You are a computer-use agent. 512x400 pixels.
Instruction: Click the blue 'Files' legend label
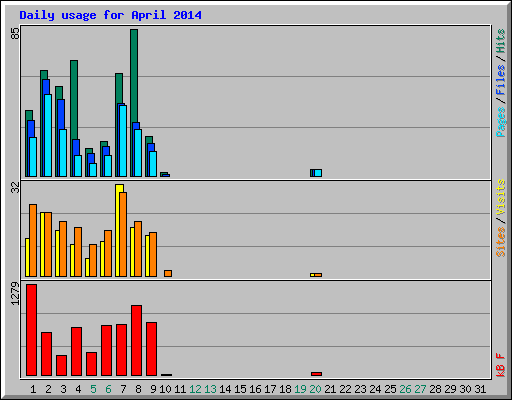point(501,80)
